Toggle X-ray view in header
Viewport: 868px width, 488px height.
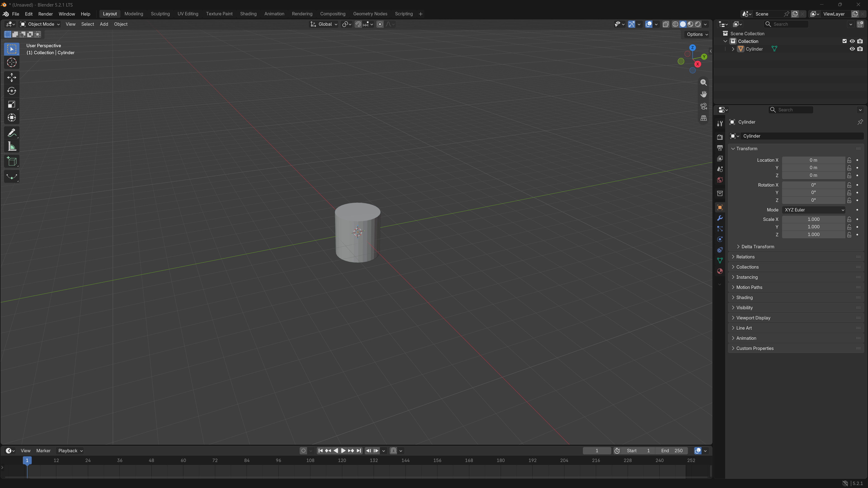point(666,24)
